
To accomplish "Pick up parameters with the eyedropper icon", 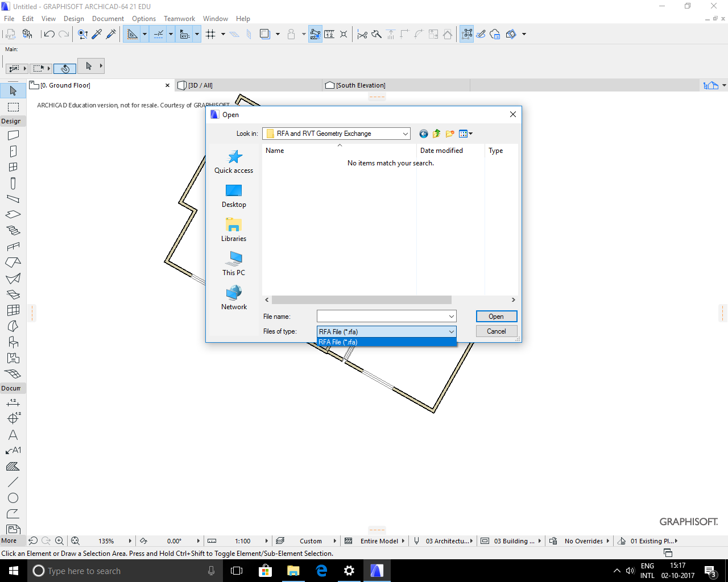I will (x=97, y=34).
